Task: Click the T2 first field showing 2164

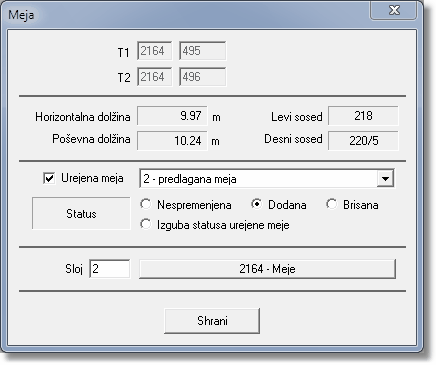Action: coord(155,77)
